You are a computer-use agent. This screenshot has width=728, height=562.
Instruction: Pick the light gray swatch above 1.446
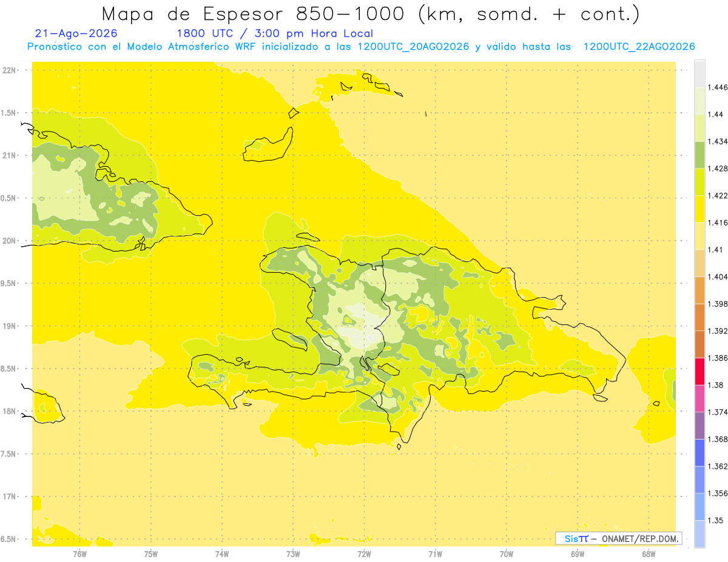click(x=699, y=74)
